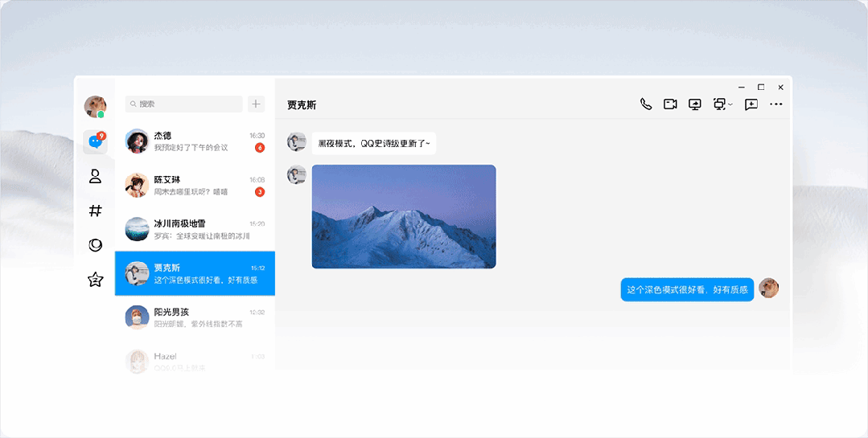This screenshot has height=438, width=868.
Task: Click the blue bubble 这个深色模式很好看，好有质感
Action: point(687,289)
